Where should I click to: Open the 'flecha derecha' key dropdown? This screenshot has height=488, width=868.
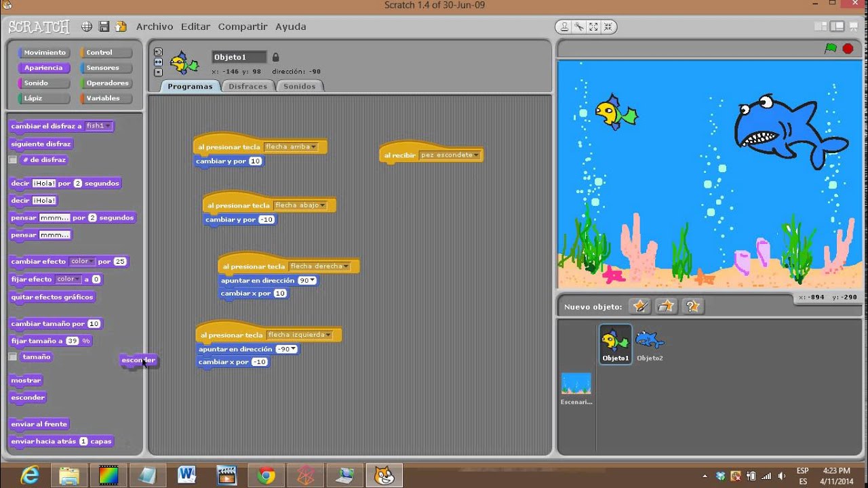(x=319, y=266)
